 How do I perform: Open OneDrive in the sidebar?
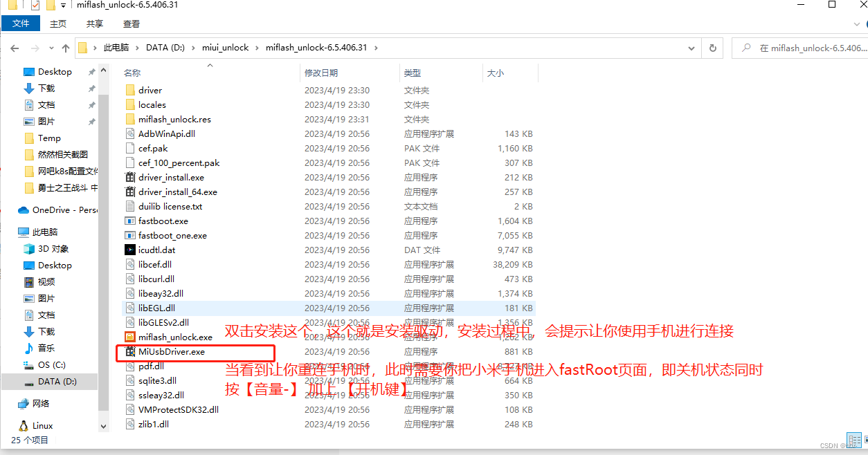[58, 210]
